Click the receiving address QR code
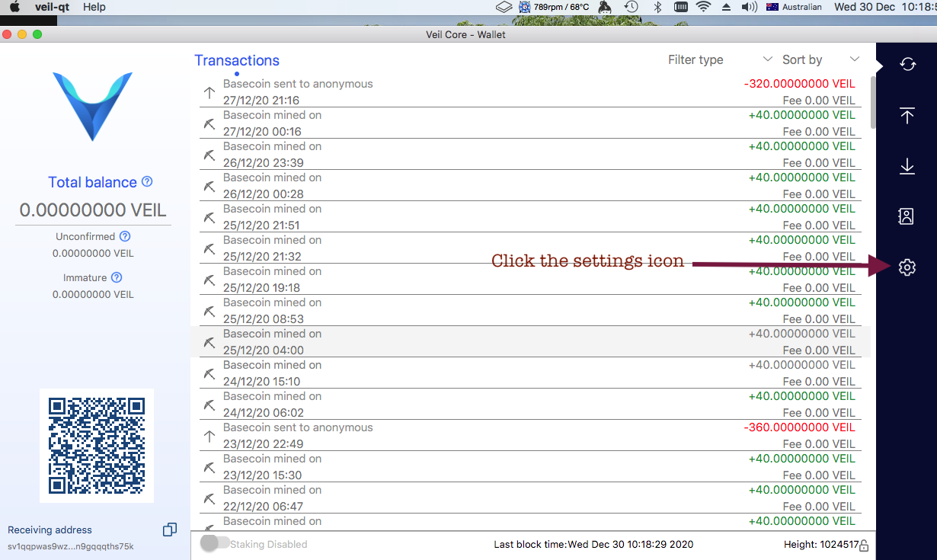This screenshot has width=937, height=560. pos(97,446)
